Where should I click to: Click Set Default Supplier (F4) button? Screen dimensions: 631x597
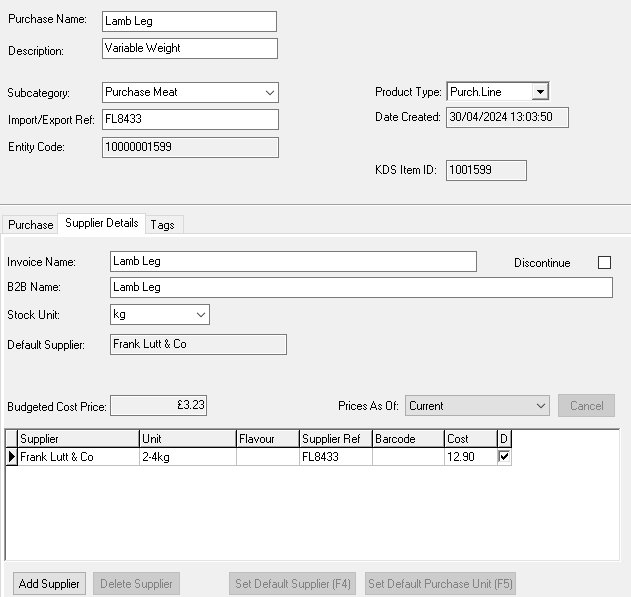(x=291, y=583)
